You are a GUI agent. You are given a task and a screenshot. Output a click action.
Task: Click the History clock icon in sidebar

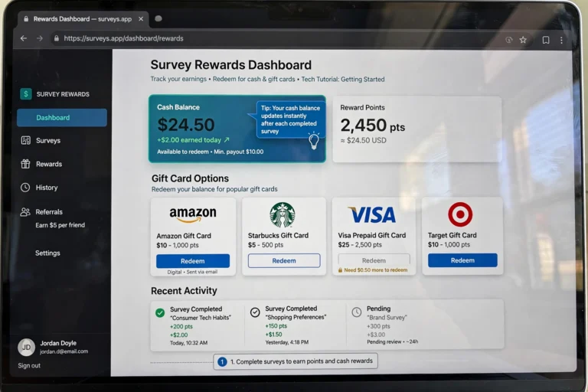(25, 187)
